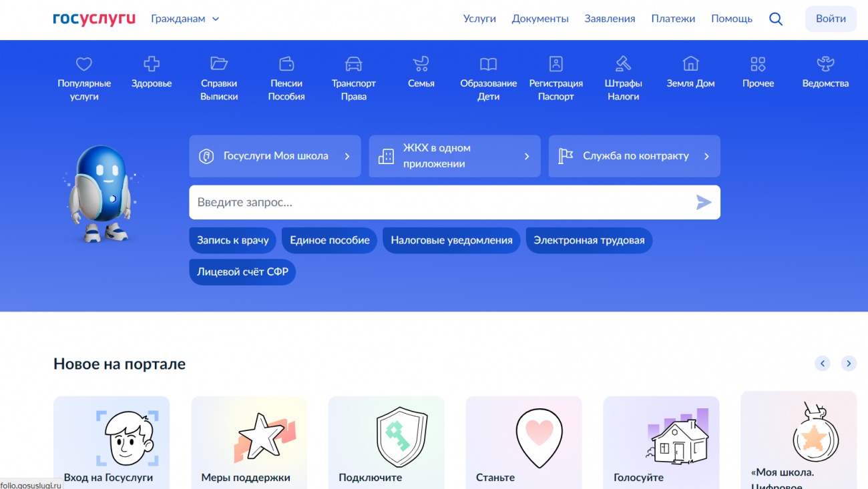Click the Введите запрос search field
Screen dimensions: 868x489
click(441, 202)
